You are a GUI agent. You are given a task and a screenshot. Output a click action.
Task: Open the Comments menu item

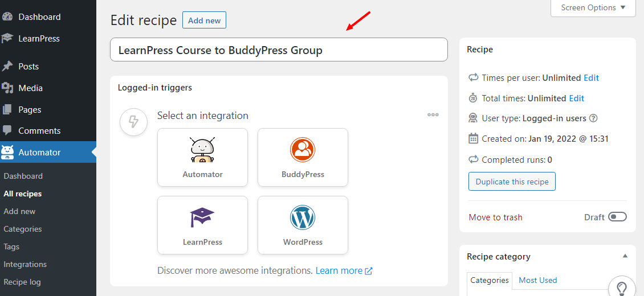tap(39, 131)
